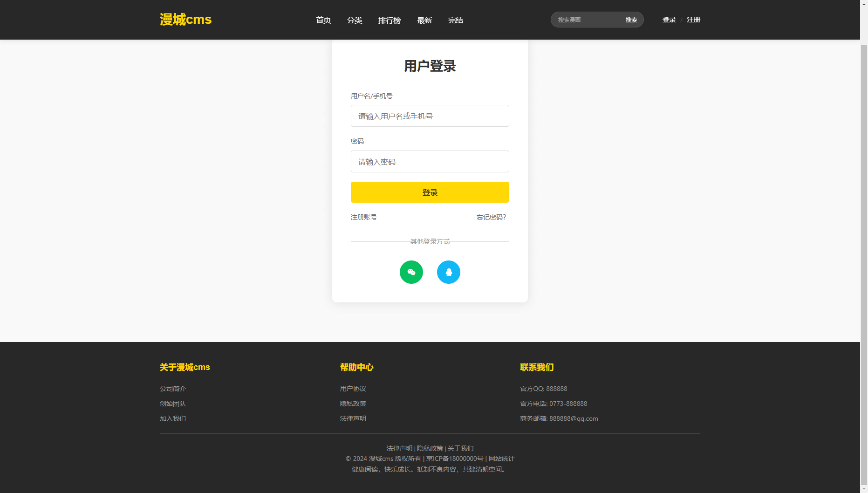The width and height of the screenshot is (868, 493).
Task: Click the QQ login icon
Action: coord(448,272)
